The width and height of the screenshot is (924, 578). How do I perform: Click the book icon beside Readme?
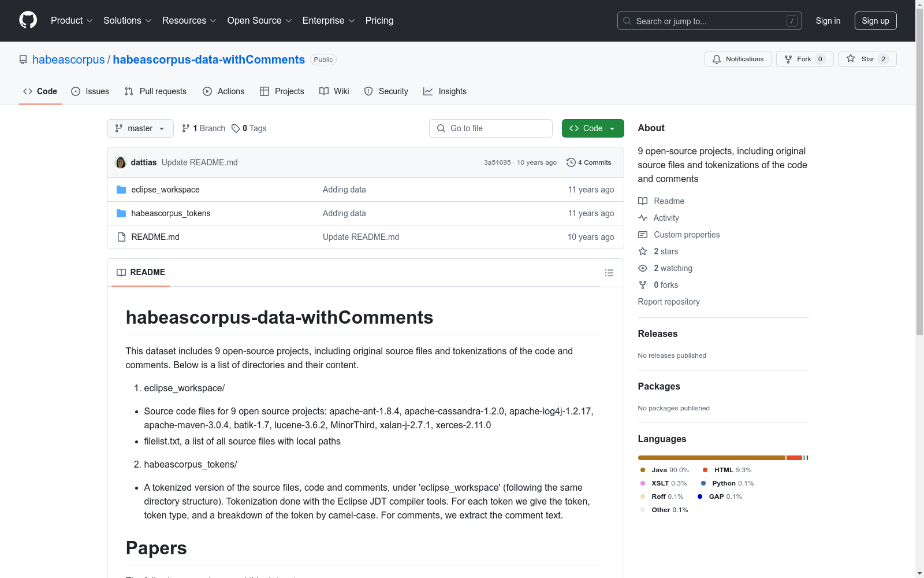coord(643,201)
